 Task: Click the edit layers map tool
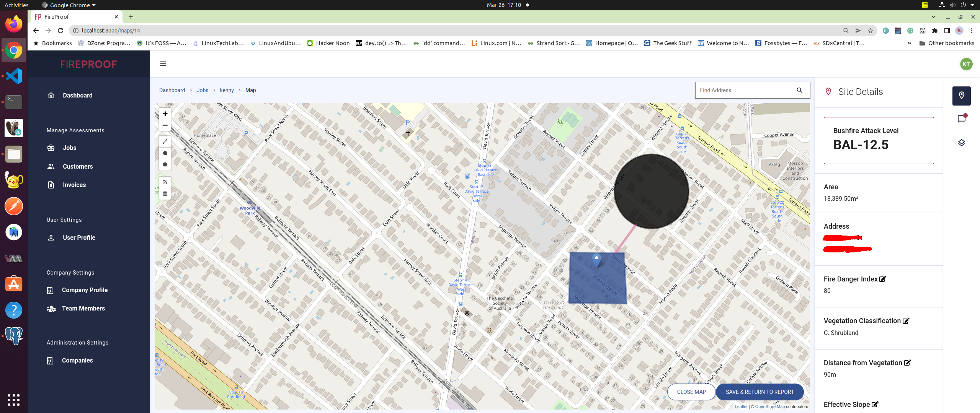[x=165, y=182]
